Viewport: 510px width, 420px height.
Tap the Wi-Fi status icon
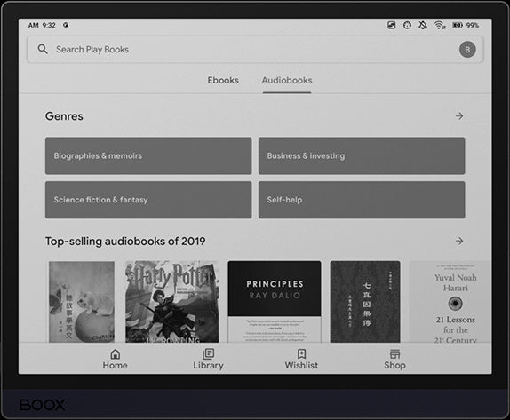click(440, 25)
